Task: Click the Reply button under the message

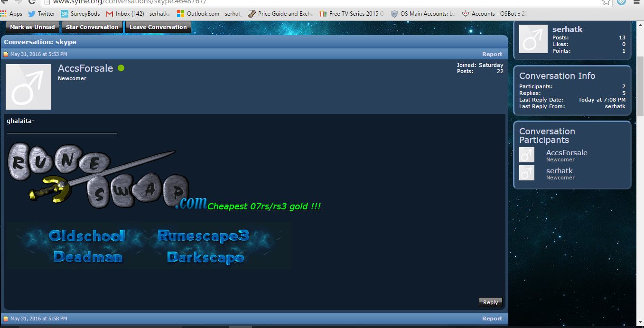Action: [490, 302]
